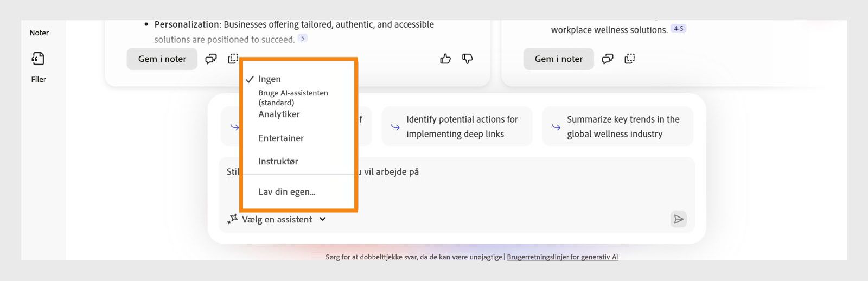Click copy icon in right card
Screen dimensions: 868x281
point(630,59)
